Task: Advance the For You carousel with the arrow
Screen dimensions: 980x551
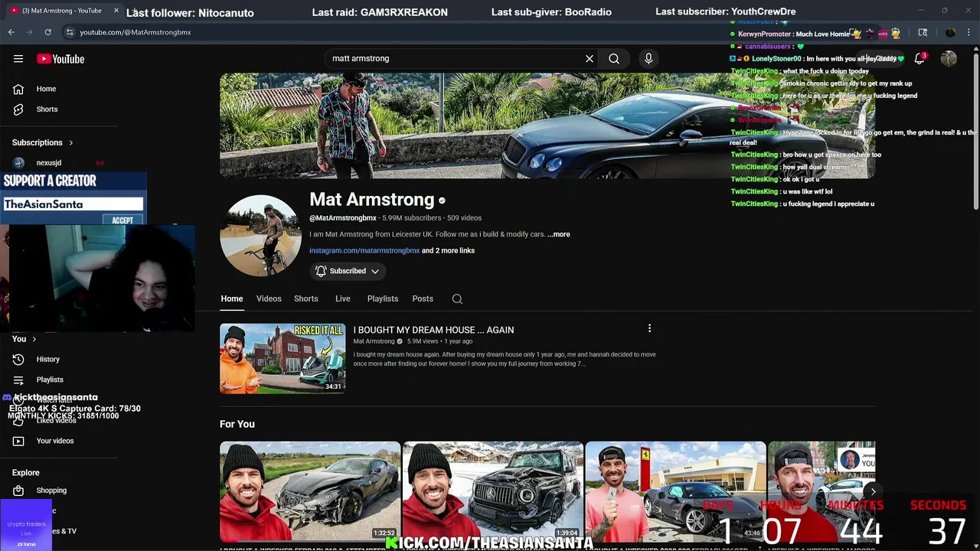Action: [873, 491]
